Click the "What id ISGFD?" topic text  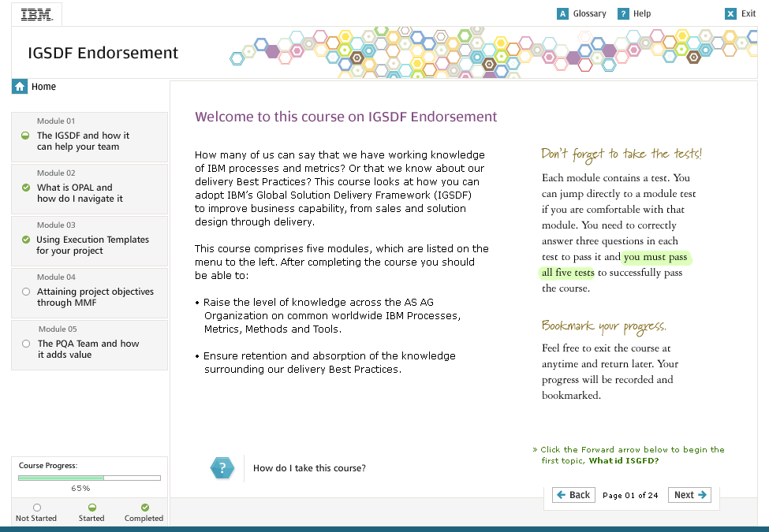tap(624, 460)
